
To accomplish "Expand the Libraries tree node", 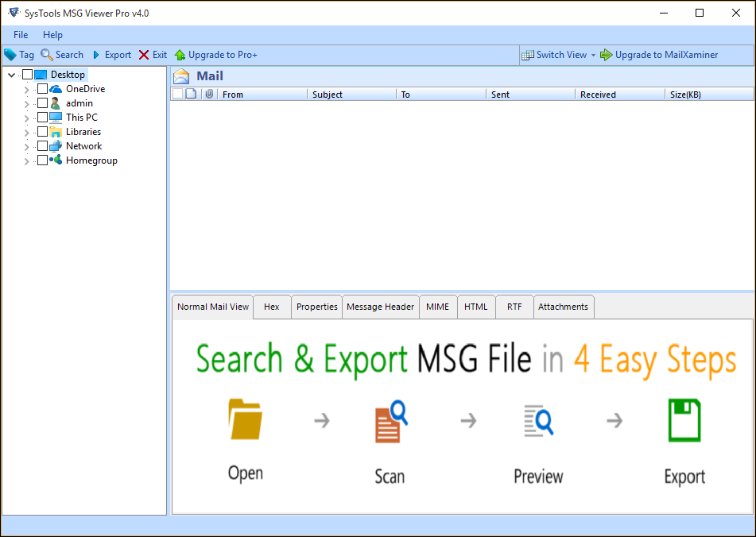I will 27,133.
